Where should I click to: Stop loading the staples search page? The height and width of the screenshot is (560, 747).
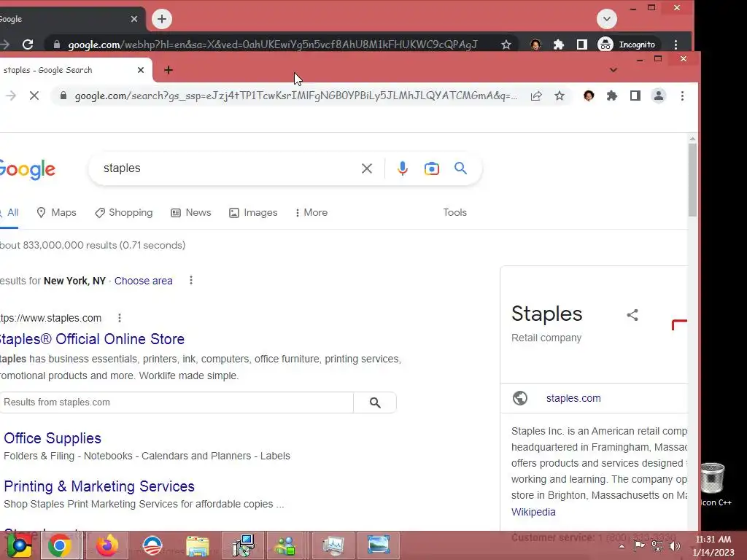pos(34,96)
